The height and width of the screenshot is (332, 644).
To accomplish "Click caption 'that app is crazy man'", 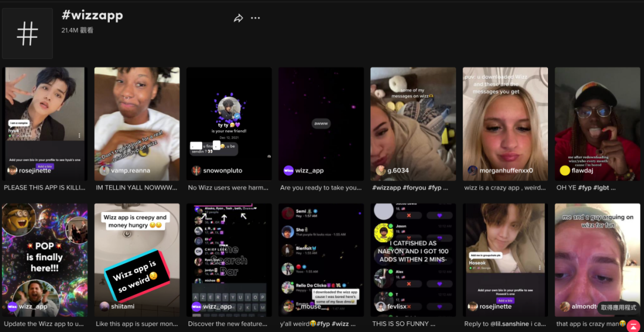I will (591, 324).
